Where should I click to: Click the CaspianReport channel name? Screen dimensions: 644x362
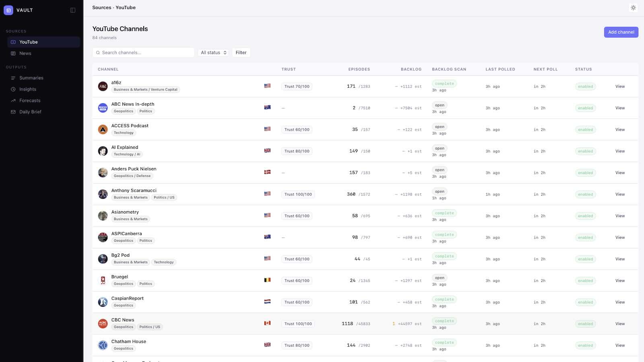coord(127,298)
